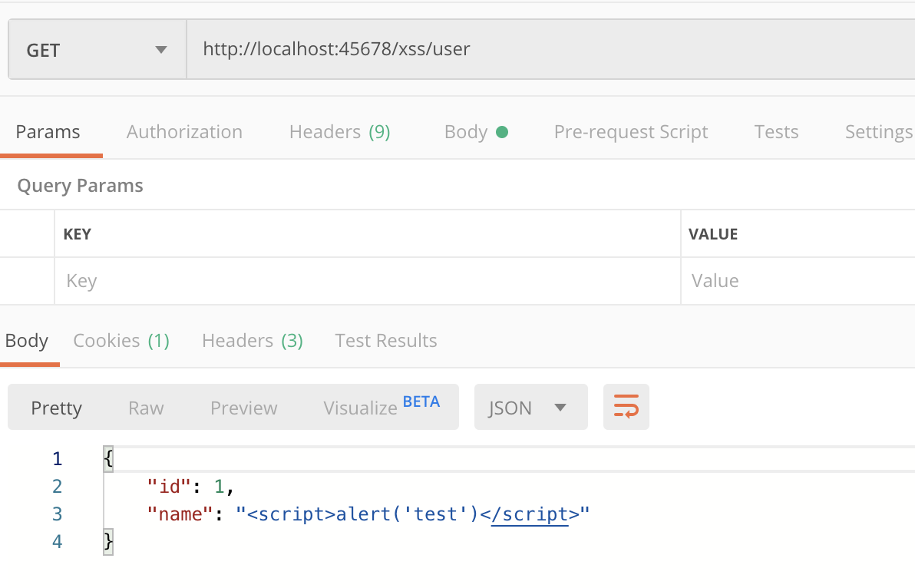Open the Test Results tab
The width and height of the screenshot is (915, 588).
(x=386, y=341)
